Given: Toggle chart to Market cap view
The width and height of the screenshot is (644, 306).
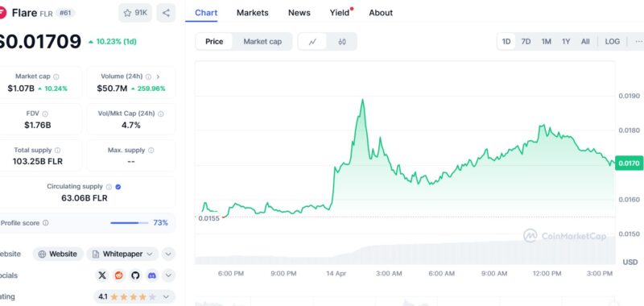Looking at the screenshot, I should pyautogui.click(x=262, y=42).
